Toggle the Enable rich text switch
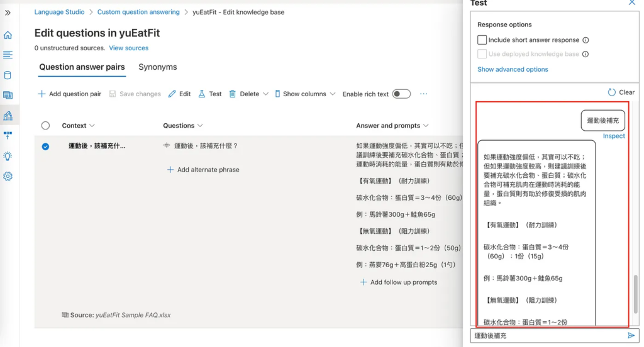 (x=401, y=94)
